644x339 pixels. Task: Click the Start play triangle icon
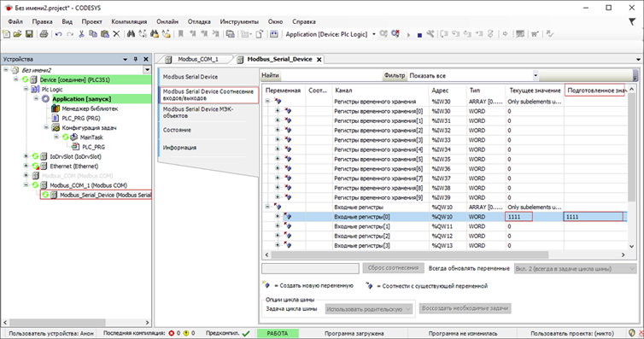pos(408,35)
